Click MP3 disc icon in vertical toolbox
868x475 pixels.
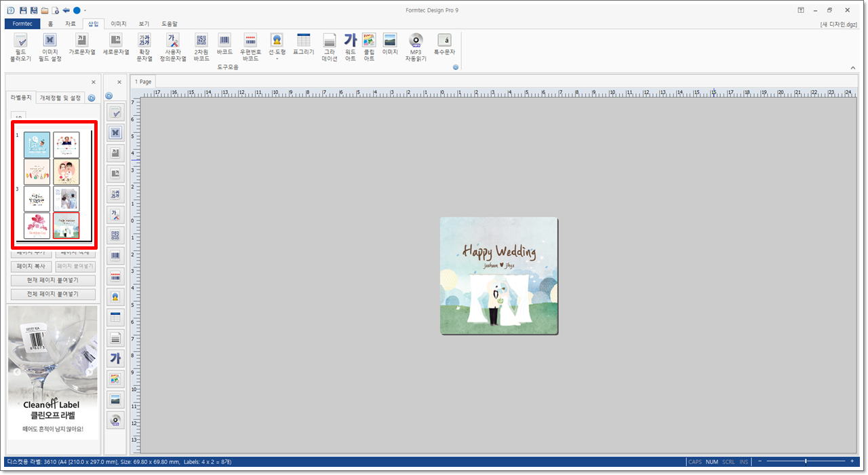115,419
